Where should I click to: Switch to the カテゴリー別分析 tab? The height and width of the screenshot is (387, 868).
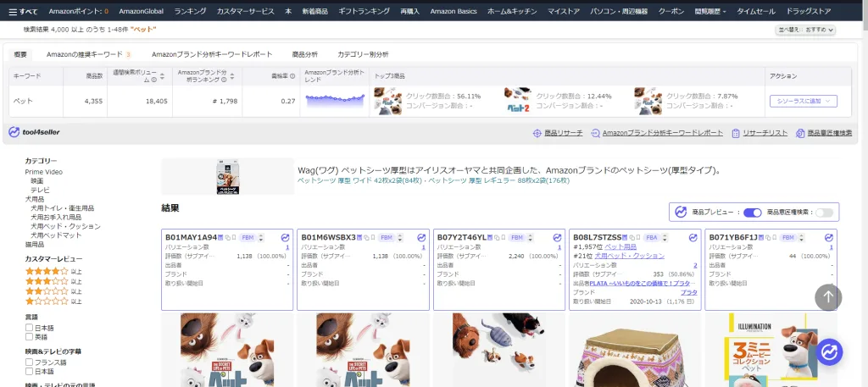click(363, 54)
